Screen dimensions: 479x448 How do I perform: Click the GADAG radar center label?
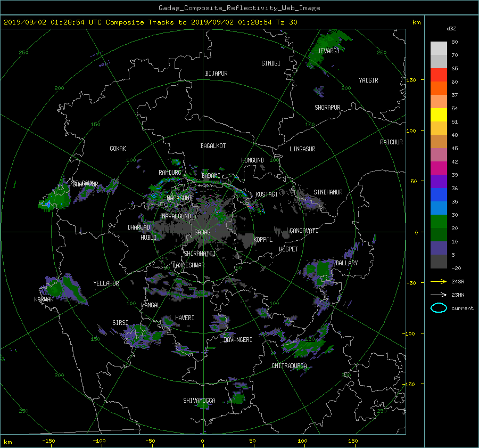[202, 232]
